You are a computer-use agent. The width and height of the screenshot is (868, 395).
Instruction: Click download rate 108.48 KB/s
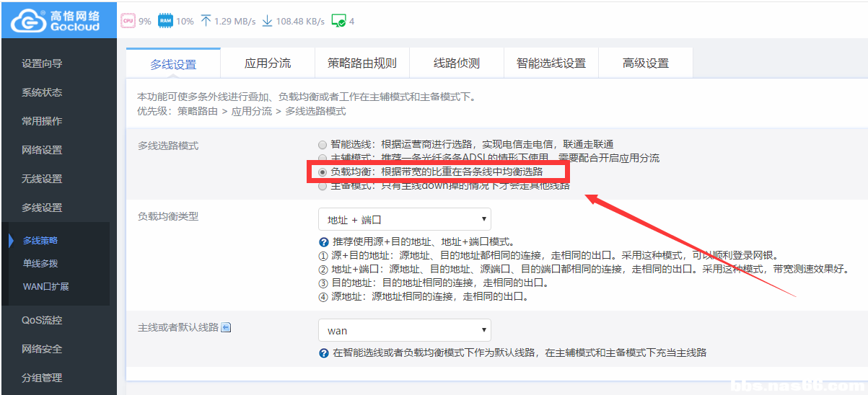300,22
